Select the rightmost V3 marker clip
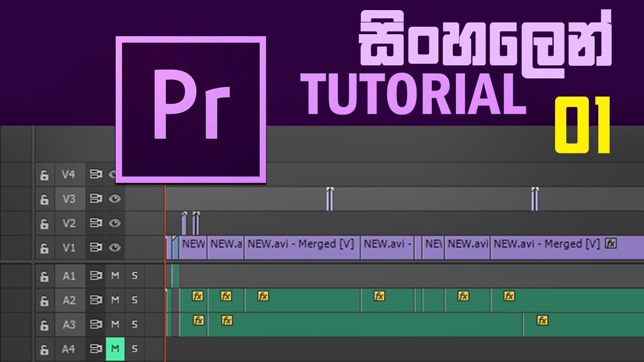The image size is (644, 362). [x=535, y=199]
